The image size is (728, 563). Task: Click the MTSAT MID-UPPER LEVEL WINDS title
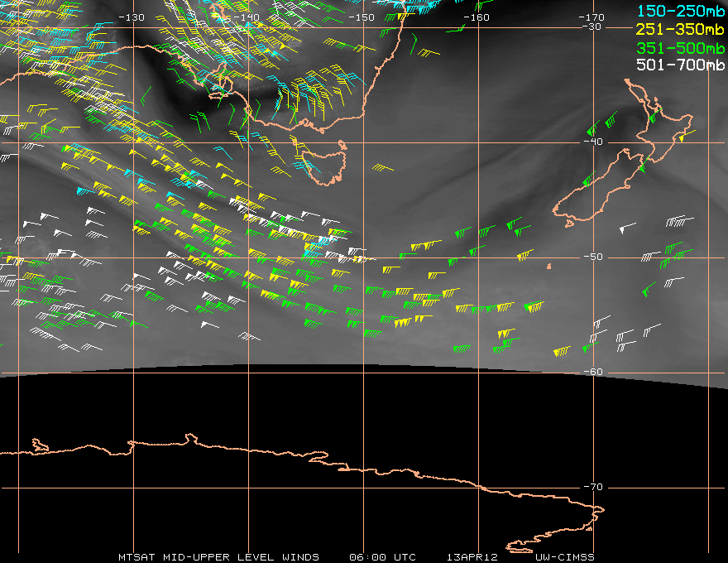(218, 557)
